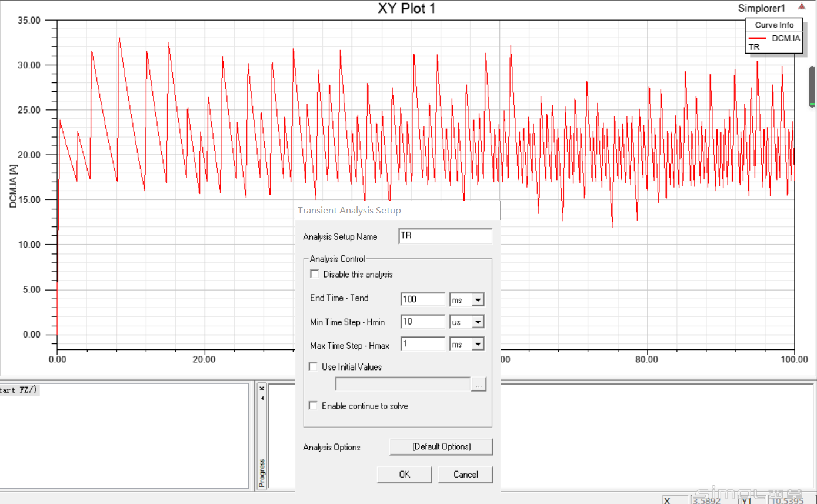Click Cancel in Transient Analysis Setup
The image size is (817, 504).
pos(465,475)
